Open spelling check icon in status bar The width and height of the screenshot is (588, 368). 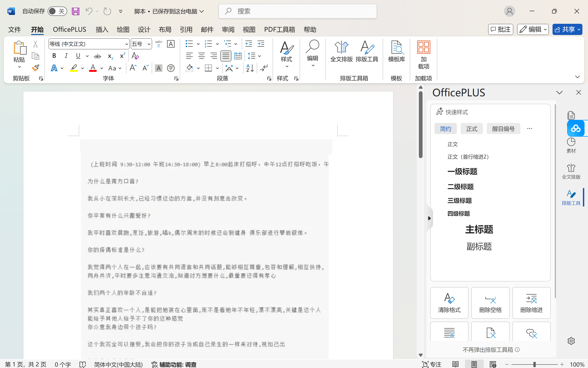(83, 364)
